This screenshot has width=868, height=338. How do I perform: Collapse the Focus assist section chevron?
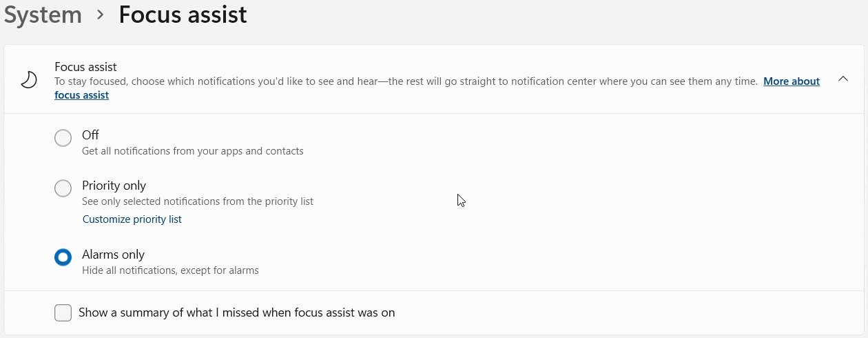[x=843, y=79]
